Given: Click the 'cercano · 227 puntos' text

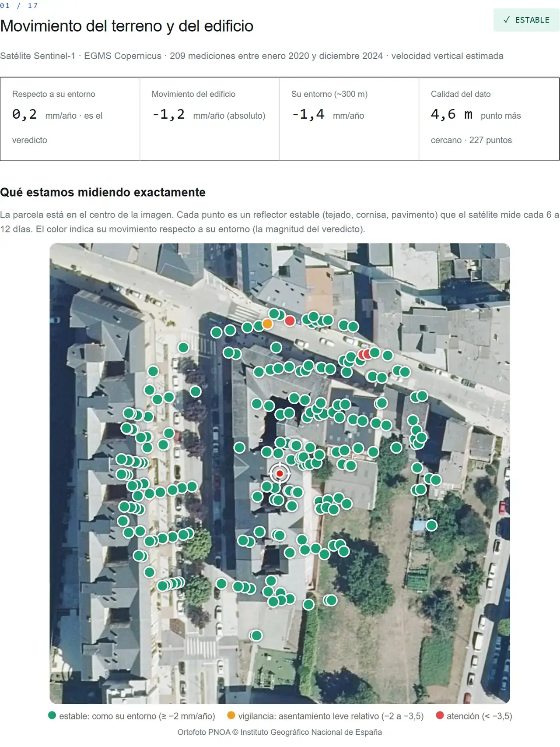Looking at the screenshot, I should coord(471,140).
